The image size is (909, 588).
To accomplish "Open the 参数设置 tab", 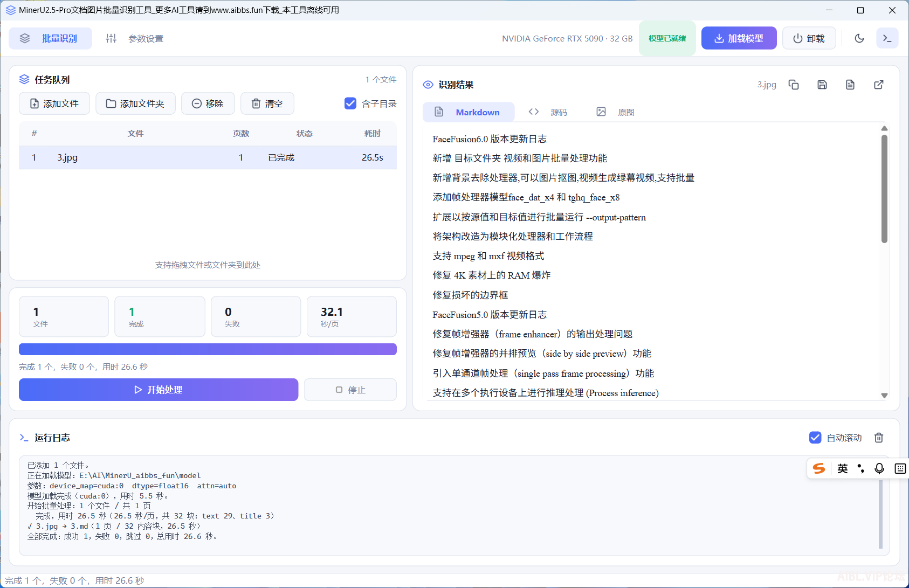I will [x=135, y=38].
